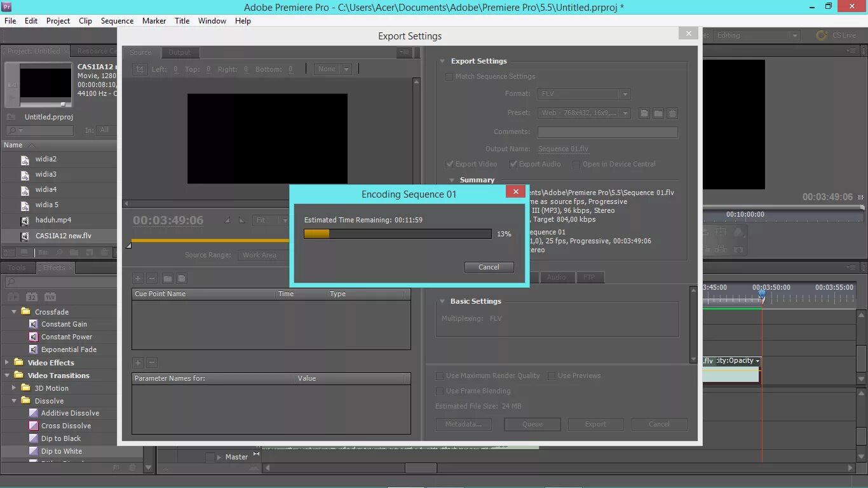Click Import Preset folder icon
The height and width of the screenshot is (488, 868).
(x=658, y=113)
